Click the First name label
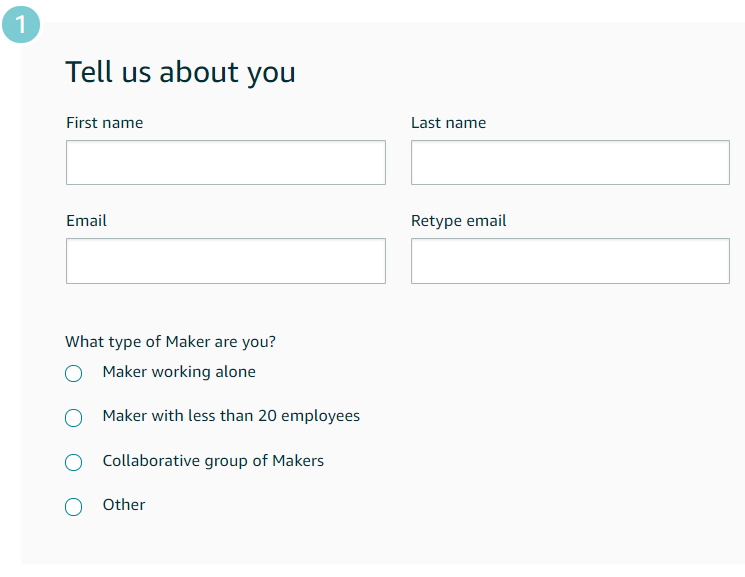The image size is (745, 577). click(x=104, y=123)
